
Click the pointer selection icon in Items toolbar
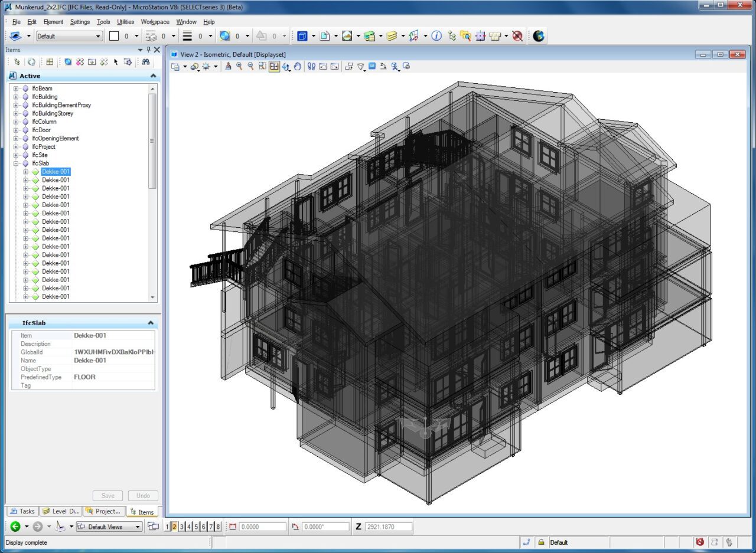pos(116,61)
